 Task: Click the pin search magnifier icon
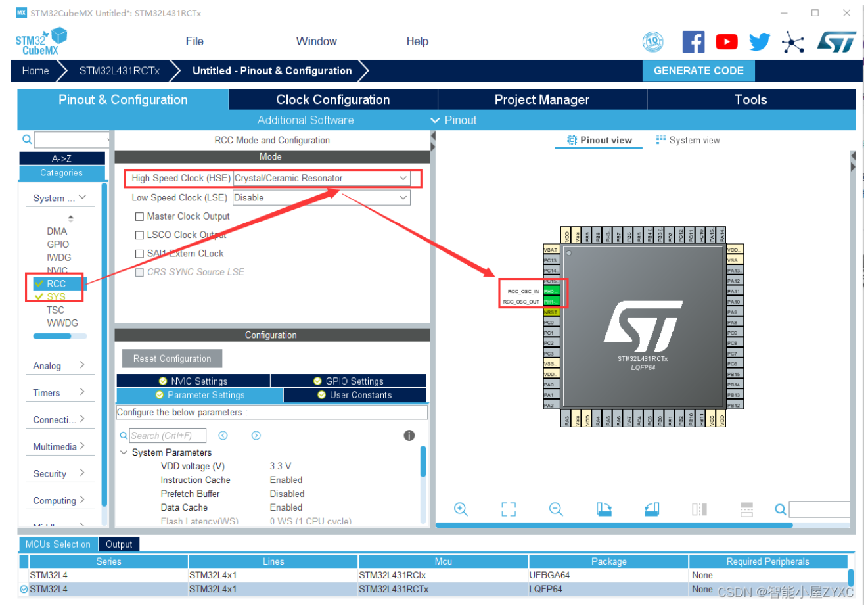tap(780, 509)
